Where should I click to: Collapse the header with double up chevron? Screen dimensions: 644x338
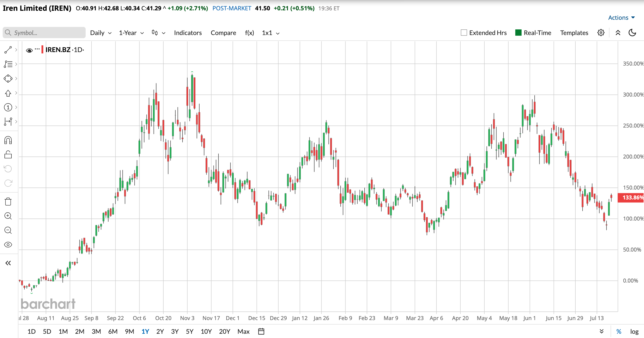point(618,33)
